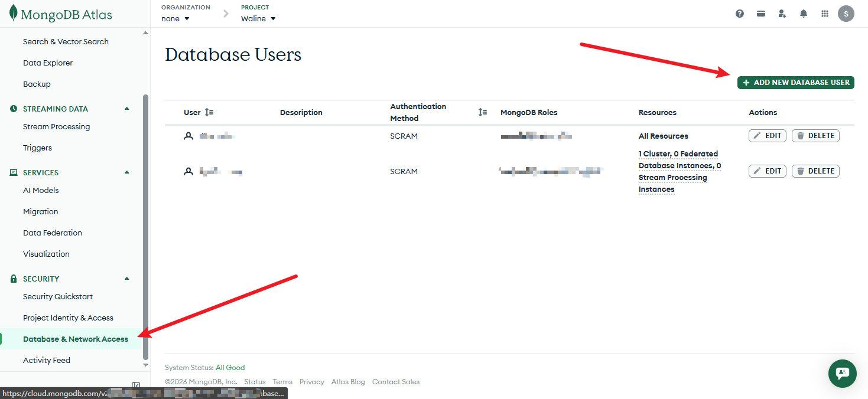Image resolution: width=868 pixels, height=399 pixels.
Task: Open the Project Waline dropdown
Action: tap(258, 18)
